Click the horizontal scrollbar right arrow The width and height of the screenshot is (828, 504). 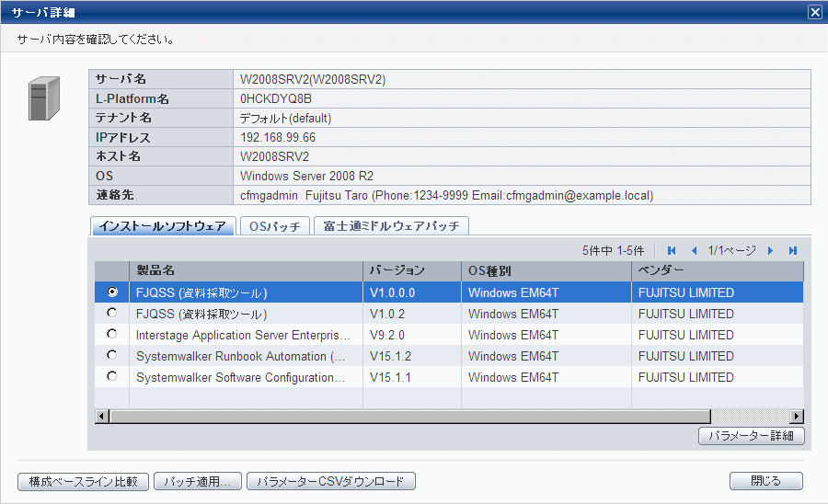[797, 417]
